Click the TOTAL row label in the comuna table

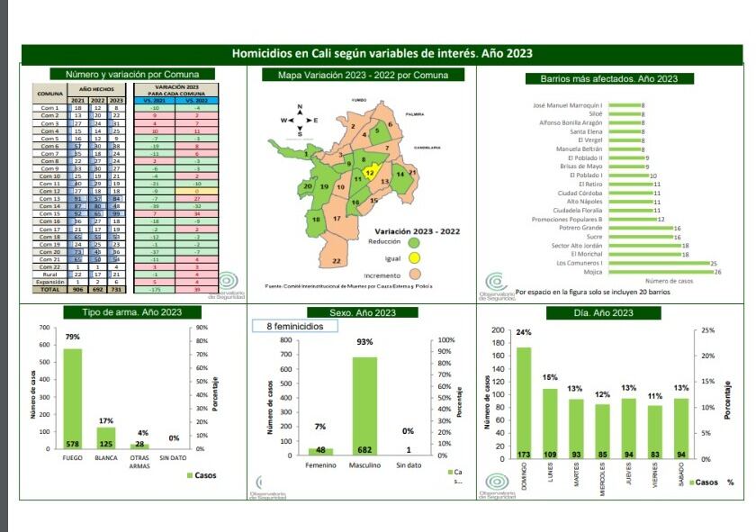(49, 290)
